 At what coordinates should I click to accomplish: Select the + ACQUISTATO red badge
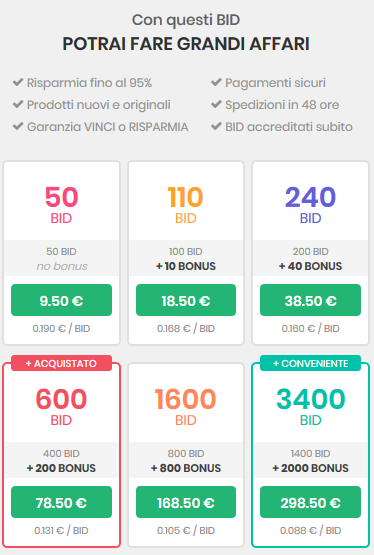(61, 363)
